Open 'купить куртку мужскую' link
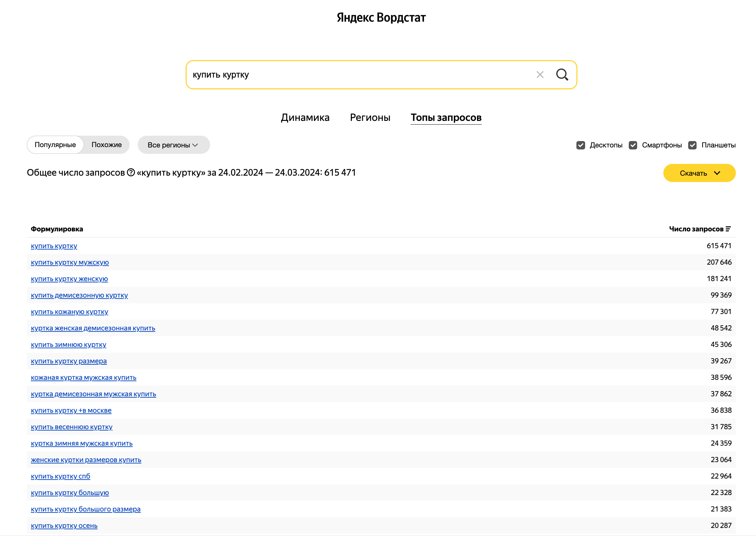Image resolution: width=756 pixels, height=536 pixels. 70,262
